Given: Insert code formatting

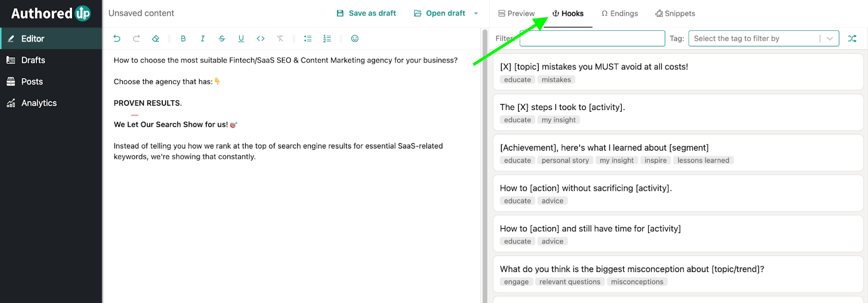Looking at the screenshot, I should tap(260, 38).
